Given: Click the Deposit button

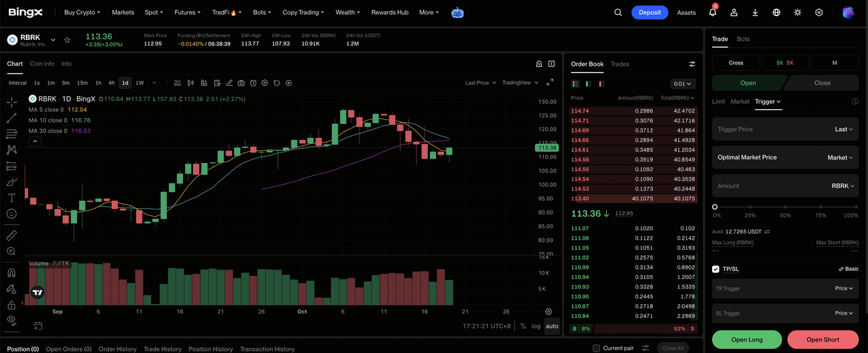Looking at the screenshot, I should (650, 12).
